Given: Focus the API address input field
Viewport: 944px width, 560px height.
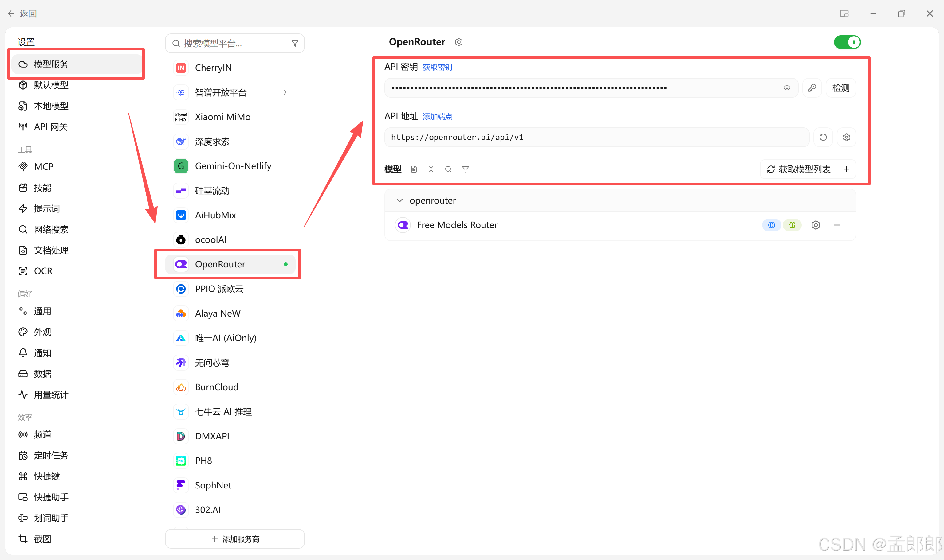Looking at the screenshot, I should click(x=597, y=137).
